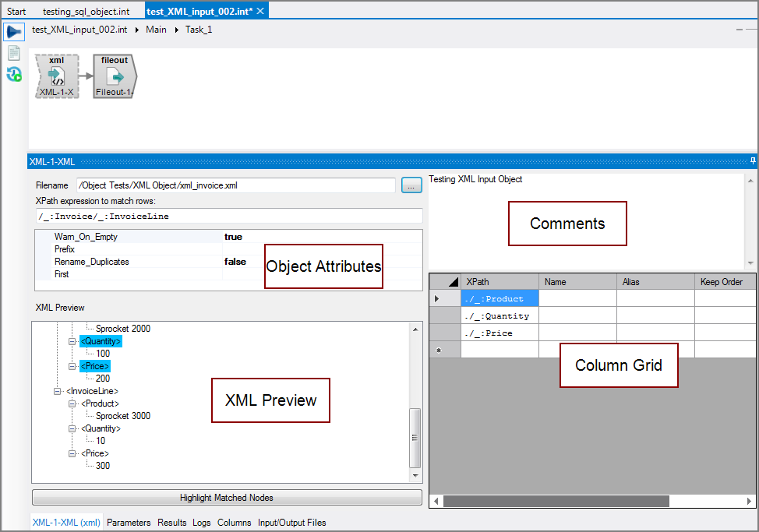Click the XPath expression input field
Screen dimensions: 759x532
click(x=228, y=216)
